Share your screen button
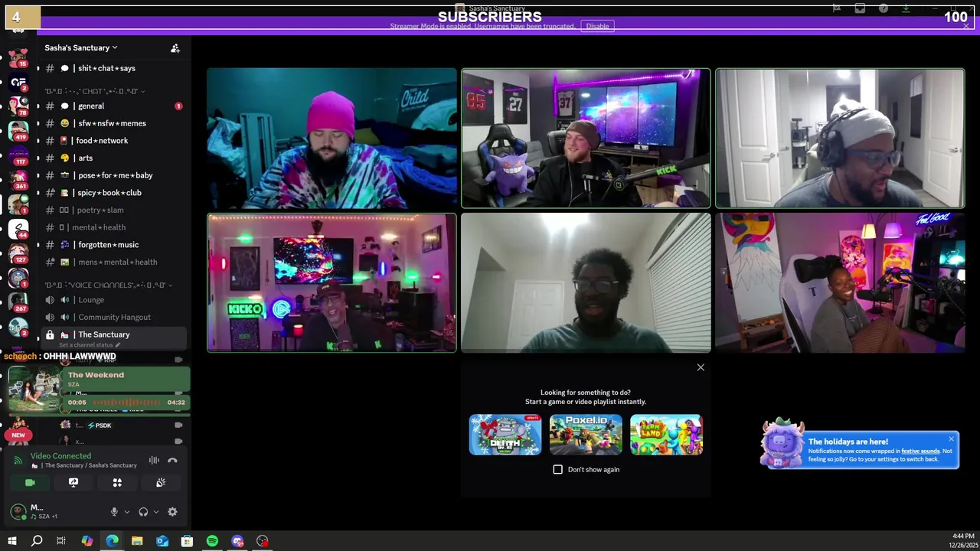Image resolution: width=980 pixels, height=551 pixels. [73, 483]
